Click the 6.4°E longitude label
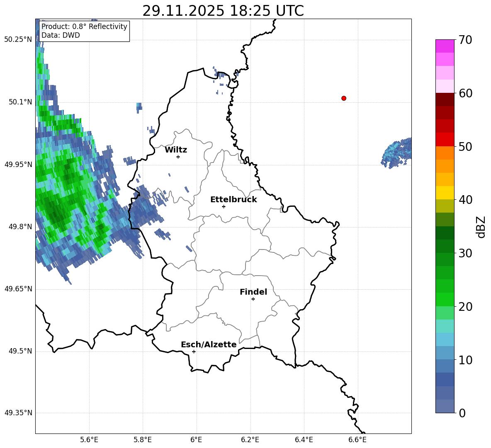Image resolution: width=491 pixels, height=448 pixels. tap(304, 440)
